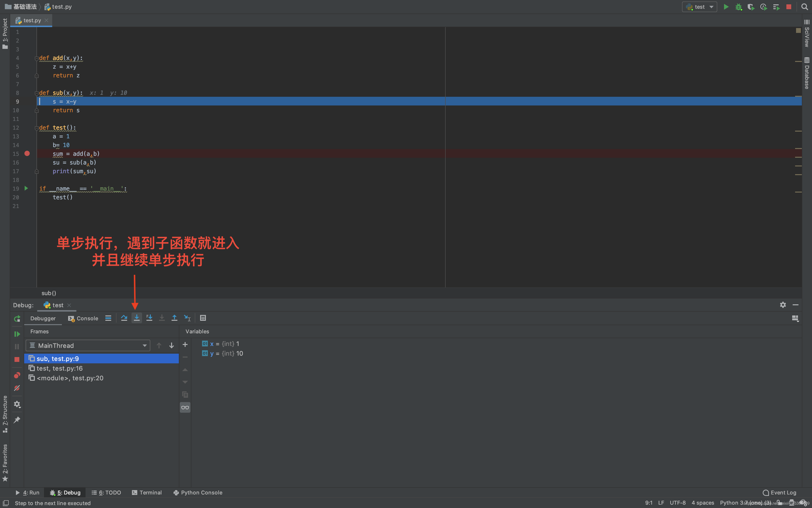Screen dimensions: 812x508
Task: Hide the Debug tool window
Action: tap(795, 305)
